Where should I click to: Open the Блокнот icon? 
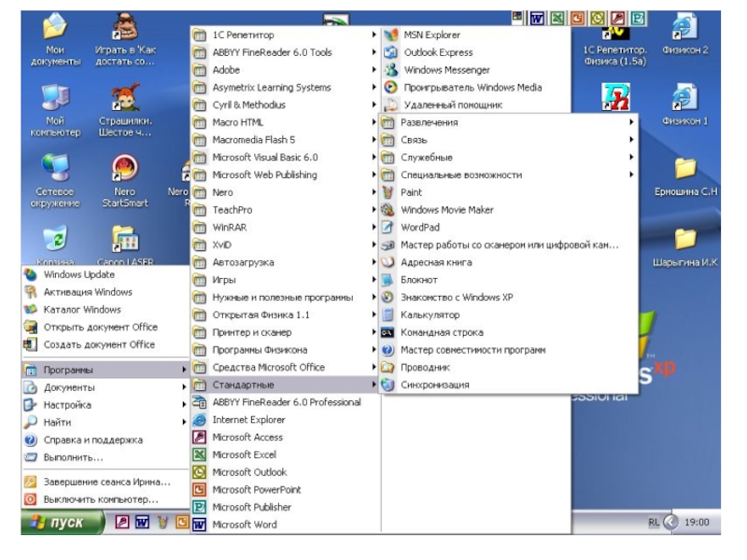pyautogui.click(x=388, y=280)
